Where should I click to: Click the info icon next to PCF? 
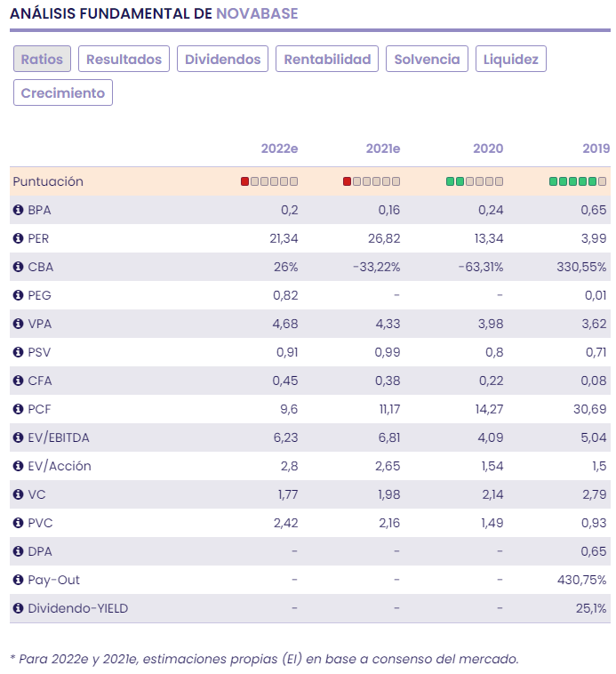tap(18, 409)
